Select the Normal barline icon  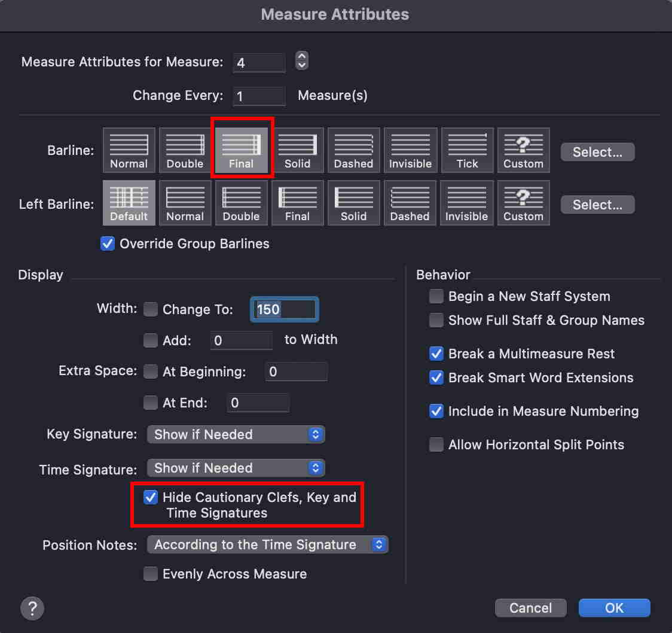point(129,151)
